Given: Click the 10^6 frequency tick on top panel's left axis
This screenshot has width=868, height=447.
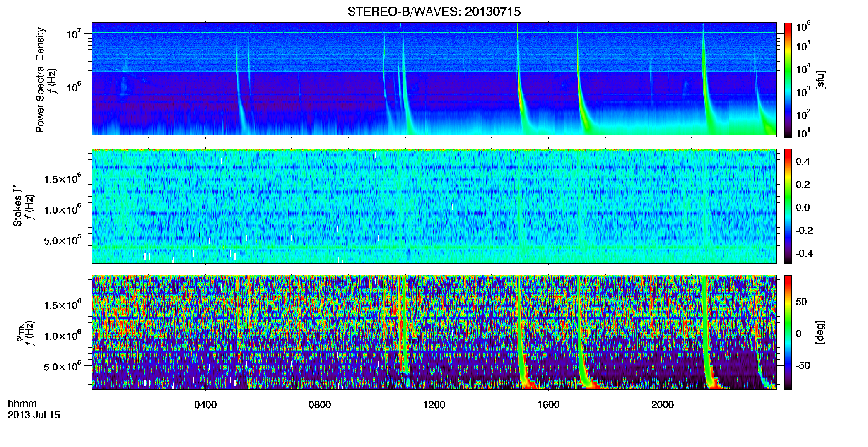Looking at the screenshot, I should [75, 88].
